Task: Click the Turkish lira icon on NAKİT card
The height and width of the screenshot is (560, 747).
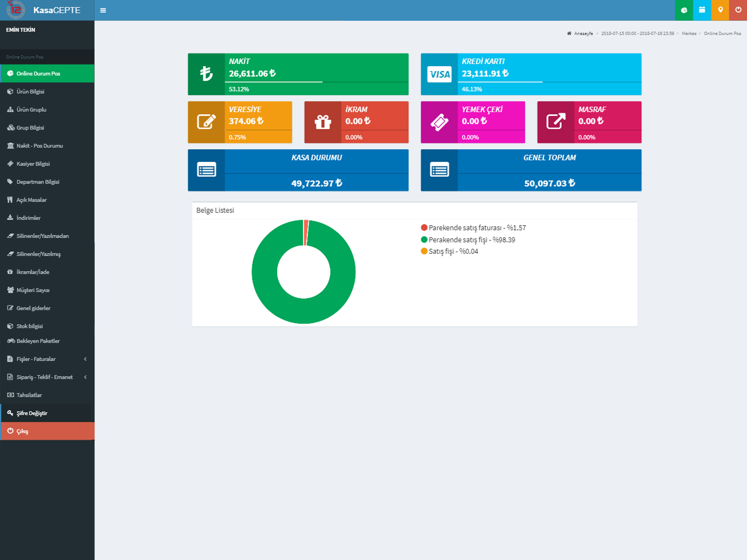Action: (x=206, y=74)
